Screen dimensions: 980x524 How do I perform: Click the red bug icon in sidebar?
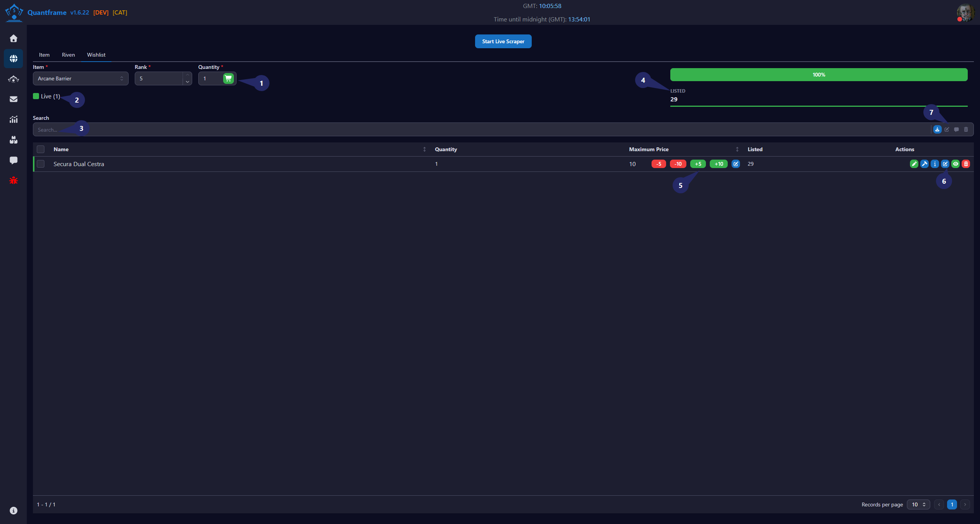point(13,180)
